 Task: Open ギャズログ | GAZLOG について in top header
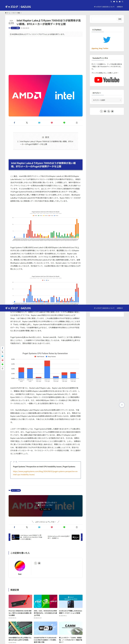[104, 7]
